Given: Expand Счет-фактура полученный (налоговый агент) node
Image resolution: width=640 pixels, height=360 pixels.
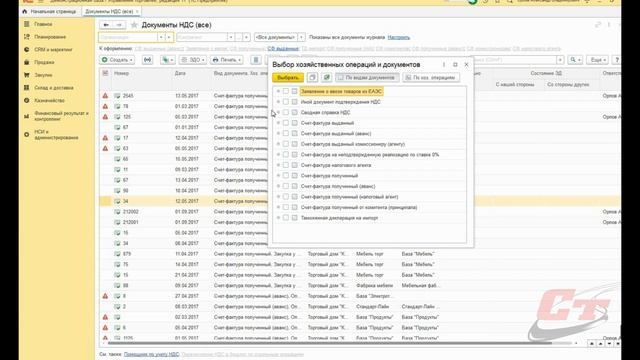Looking at the screenshot, I should click(x=278, y=197).
